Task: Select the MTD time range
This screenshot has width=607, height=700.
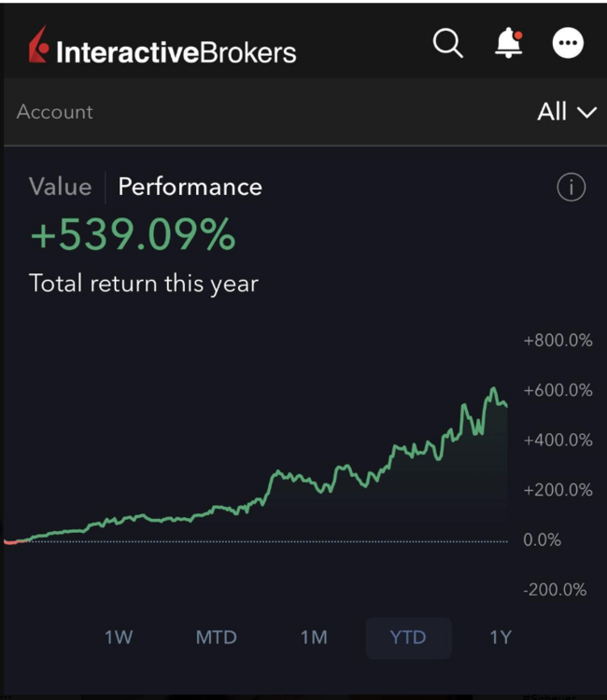Action: coord(216,637)
